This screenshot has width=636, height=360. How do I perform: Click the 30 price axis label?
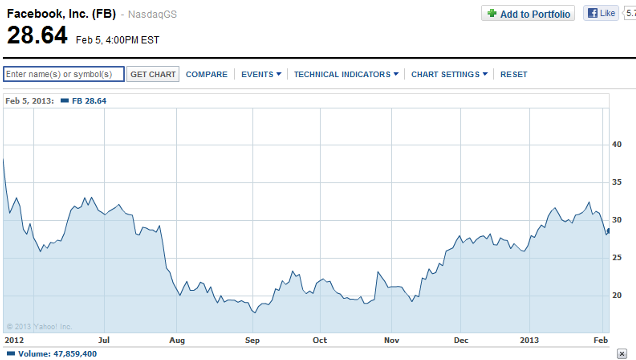(617, 220)
